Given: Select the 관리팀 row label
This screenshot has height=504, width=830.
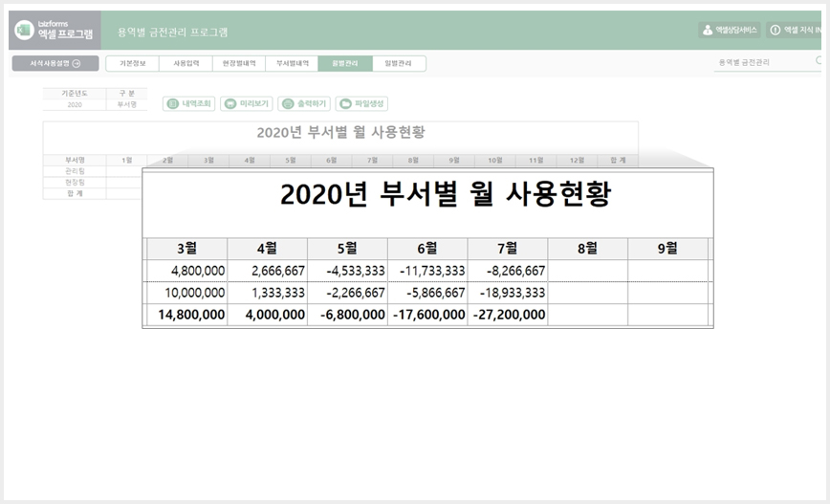Looking at the screenshot, I should point(75,171).
